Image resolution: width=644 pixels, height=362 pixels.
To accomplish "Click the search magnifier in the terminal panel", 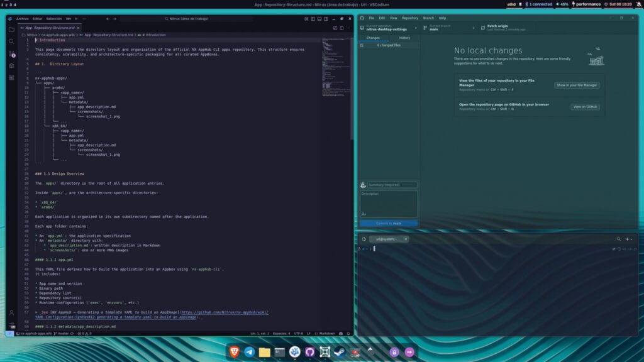I will 619,239.
